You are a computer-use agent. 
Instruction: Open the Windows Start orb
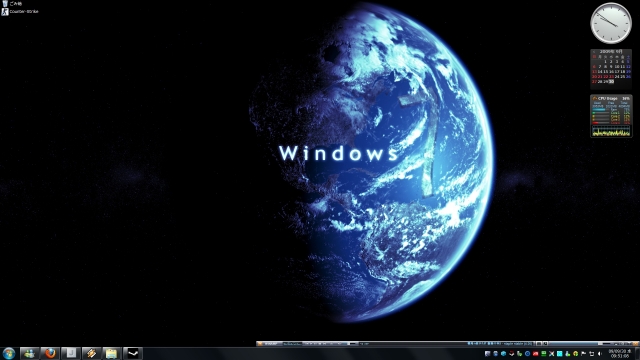pyautogui.click(x=9, y=353)
